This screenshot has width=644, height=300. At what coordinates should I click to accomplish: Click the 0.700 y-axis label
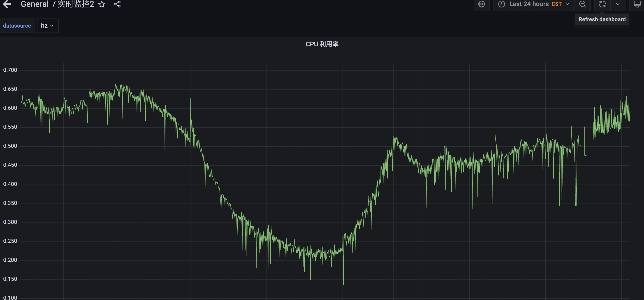[x=10, y=70]
